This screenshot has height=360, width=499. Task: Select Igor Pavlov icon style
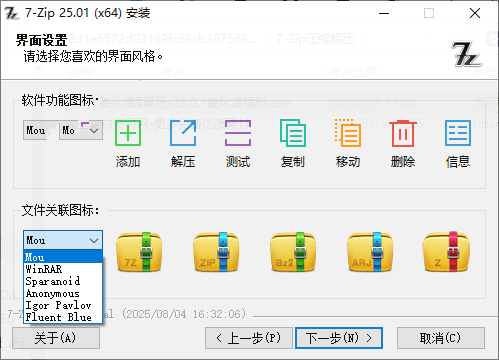point(63,305)
